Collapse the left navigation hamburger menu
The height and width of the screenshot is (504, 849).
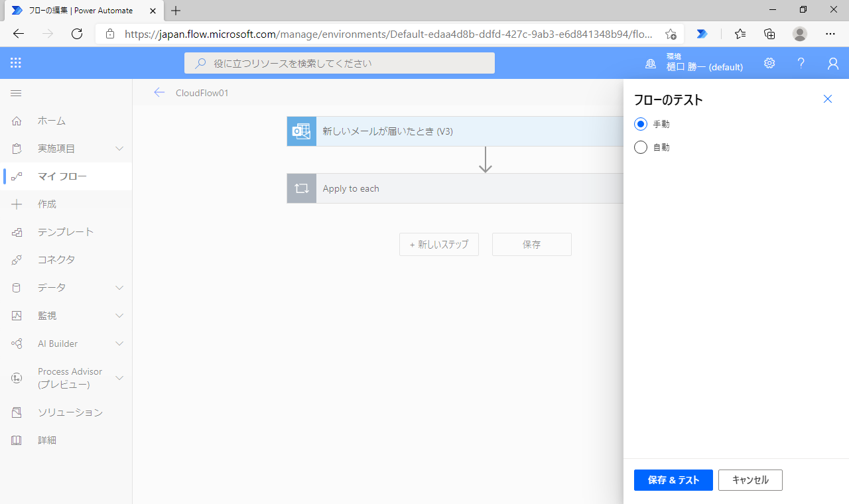coord(16,93)
